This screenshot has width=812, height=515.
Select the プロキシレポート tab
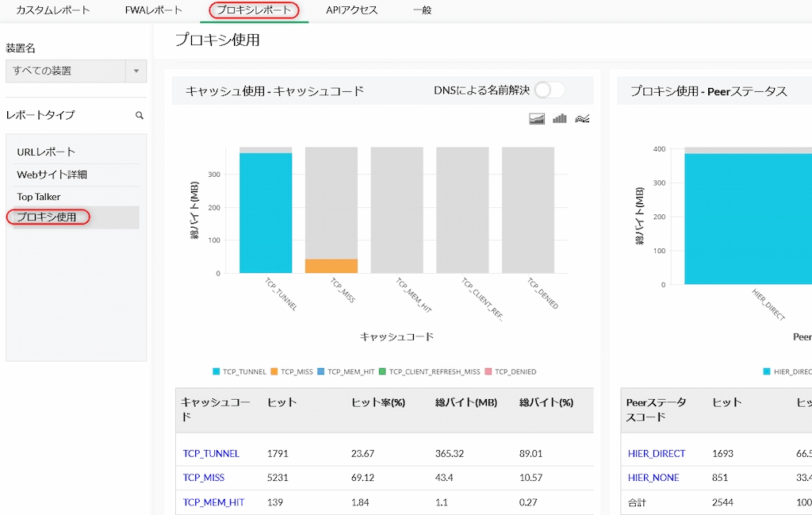pyautogui.click(x=254, y=10)
